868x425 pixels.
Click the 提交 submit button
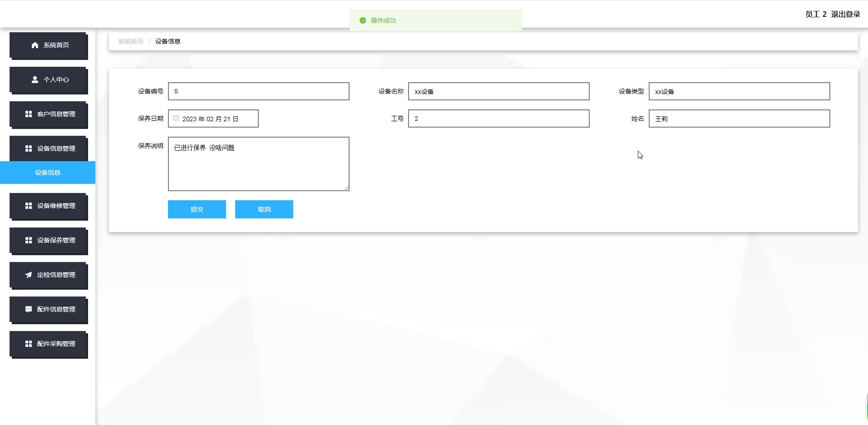[x=197, y=209]
